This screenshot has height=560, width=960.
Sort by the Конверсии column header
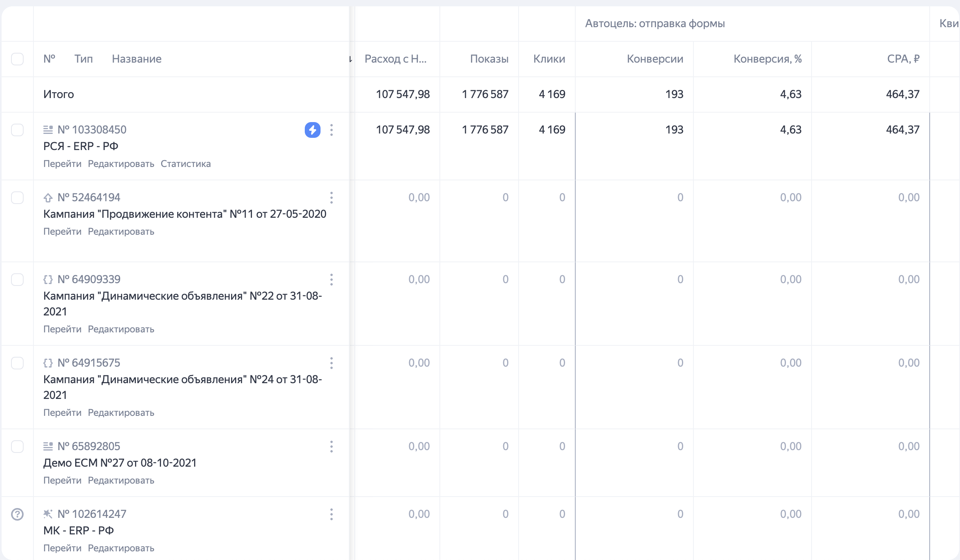pyautogui.click(x=655, y=59)
